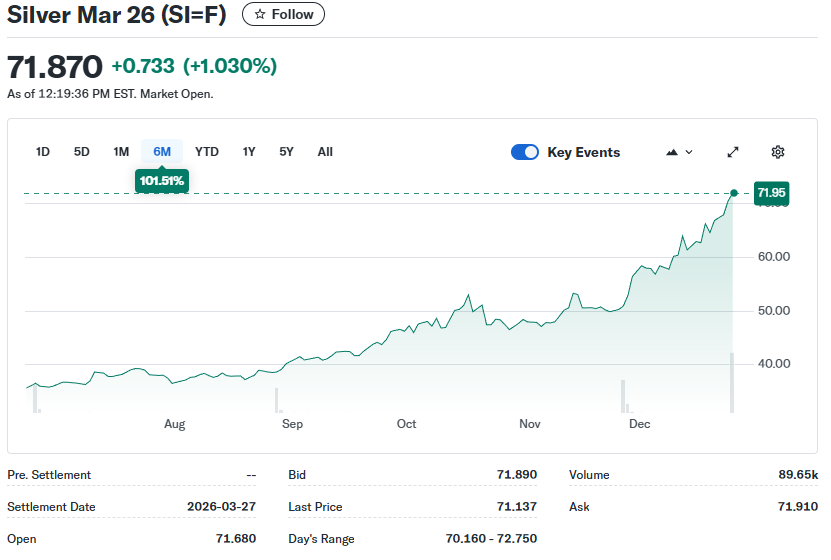Show the All time range
Viewport: 831px width, 560px height.
click(x=325, y=152)
